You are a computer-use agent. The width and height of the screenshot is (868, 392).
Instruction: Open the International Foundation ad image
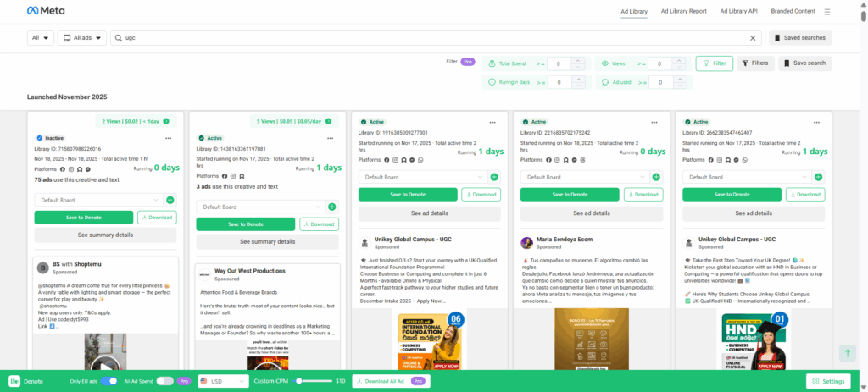coord(430,339)
